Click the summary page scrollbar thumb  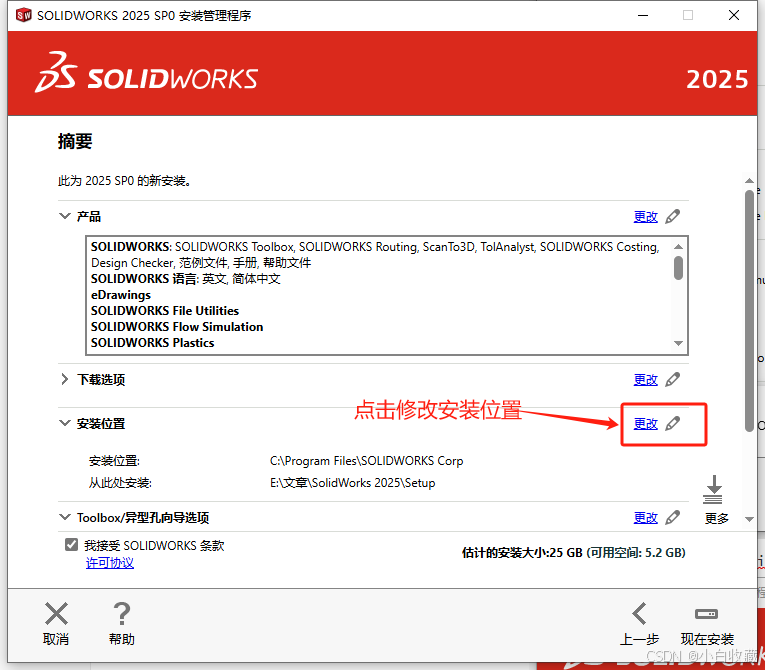click(x=749, y=310)
